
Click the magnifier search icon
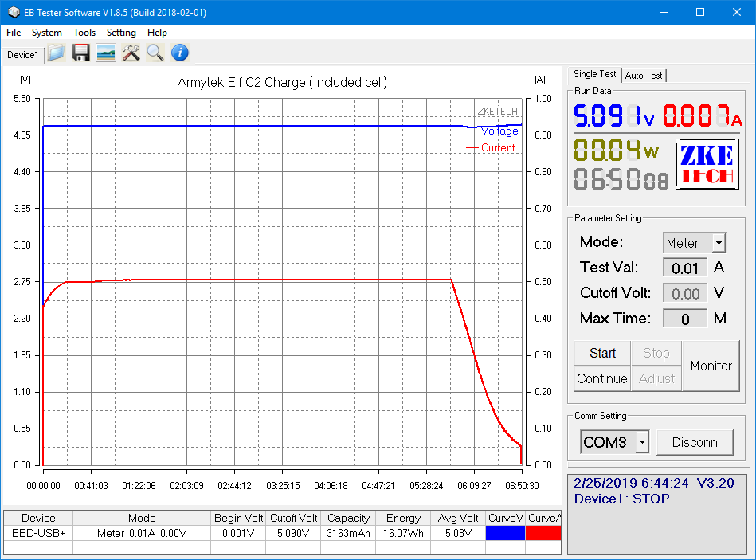pos(155,53)
